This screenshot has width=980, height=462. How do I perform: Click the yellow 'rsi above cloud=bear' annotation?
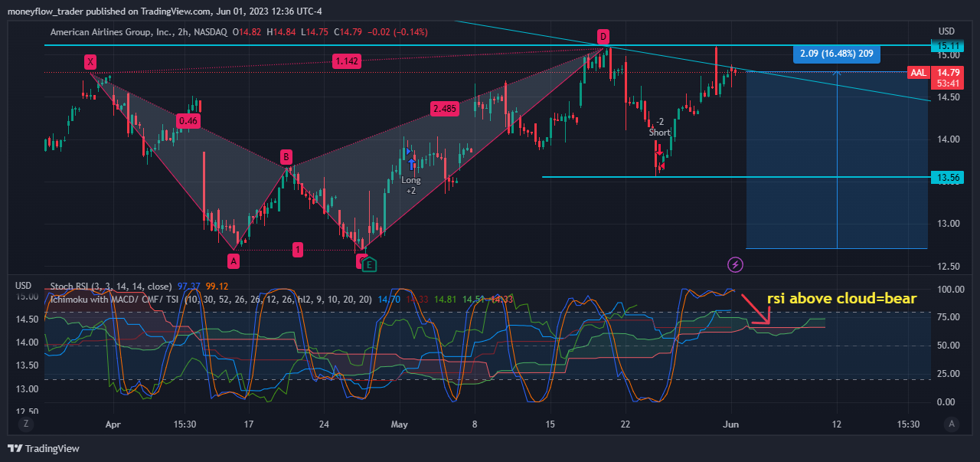[x=841, y=299]
